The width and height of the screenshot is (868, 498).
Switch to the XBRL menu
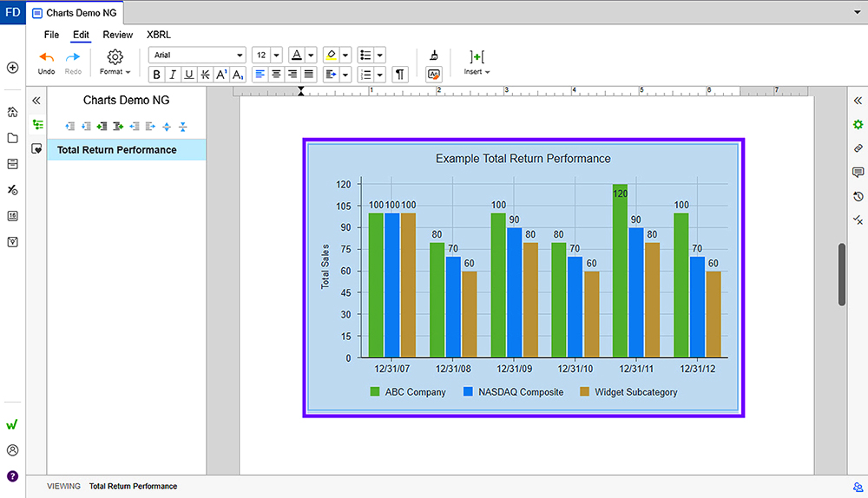click(x=159, y=35)
